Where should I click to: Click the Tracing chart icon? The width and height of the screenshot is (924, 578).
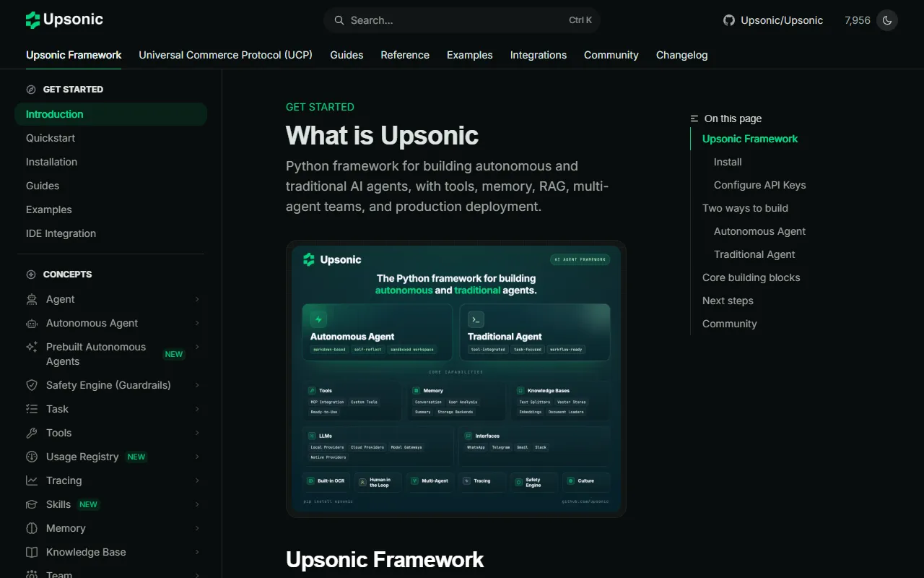point(32,480)
